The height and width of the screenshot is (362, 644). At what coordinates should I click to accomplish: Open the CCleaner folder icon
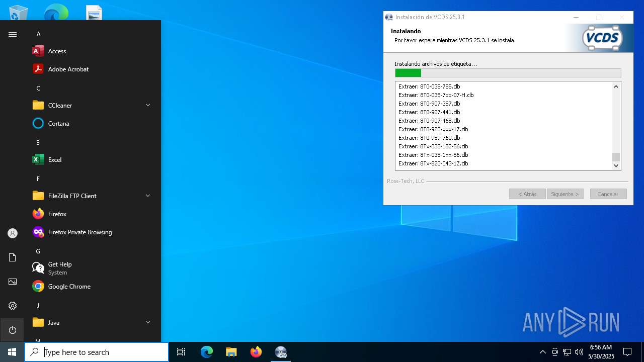coord(38,105)
